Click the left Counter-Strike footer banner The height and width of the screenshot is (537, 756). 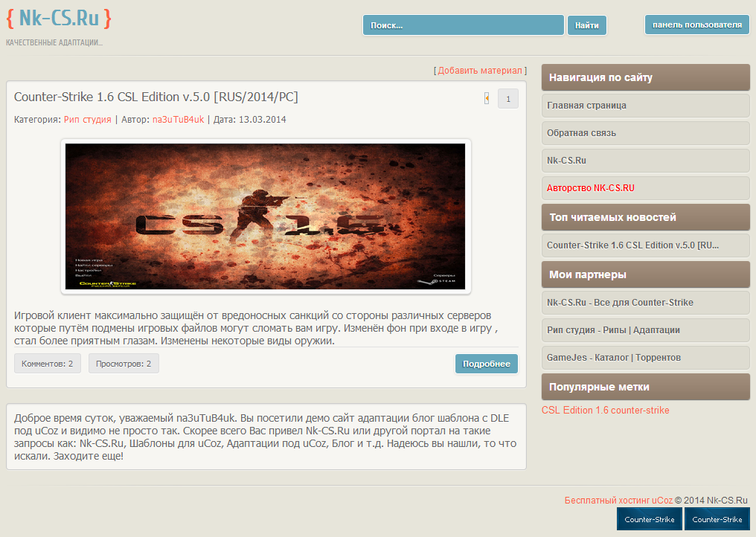[650, 519]
